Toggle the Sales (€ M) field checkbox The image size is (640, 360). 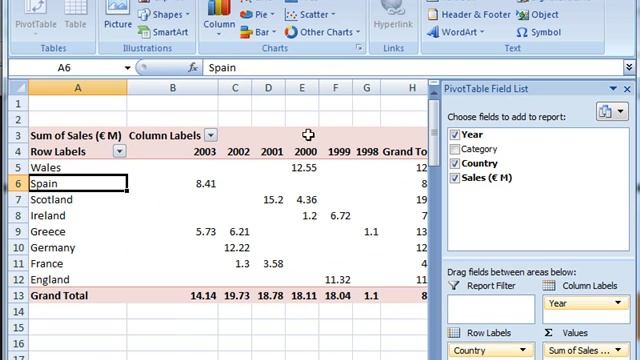pyautogui.click(x=454, y=178)
